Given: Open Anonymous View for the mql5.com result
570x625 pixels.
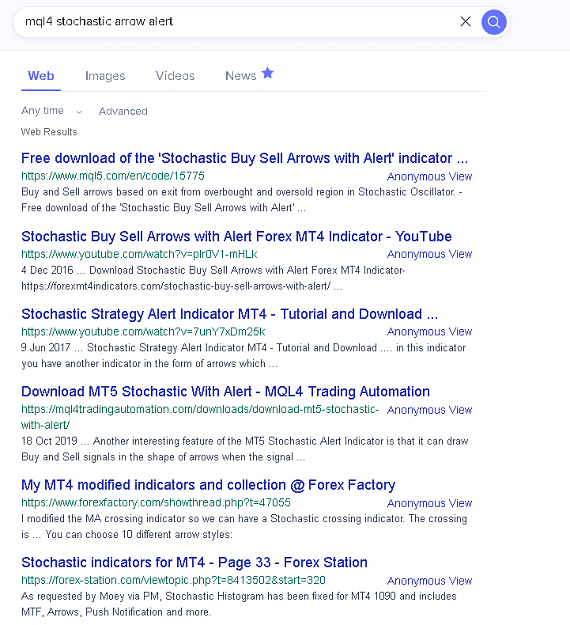Looking at the screenshot, I should [x=429, y=176].
